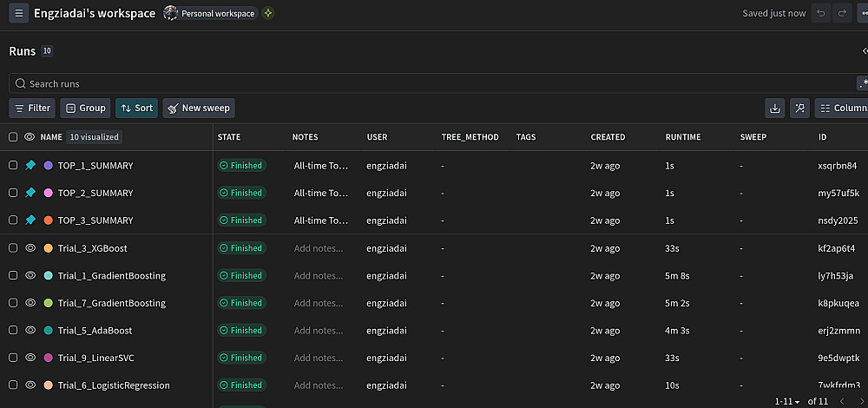Unpin the TOP_1_SUMMARY run pin icon
868x408 pixels.
pyautogui.click(x=30, y=165)
